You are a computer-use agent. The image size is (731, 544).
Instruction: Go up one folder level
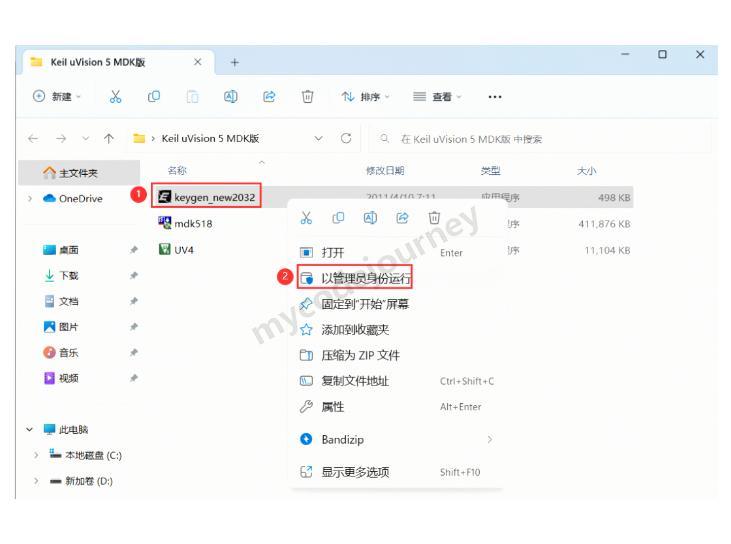click(109, 138)
